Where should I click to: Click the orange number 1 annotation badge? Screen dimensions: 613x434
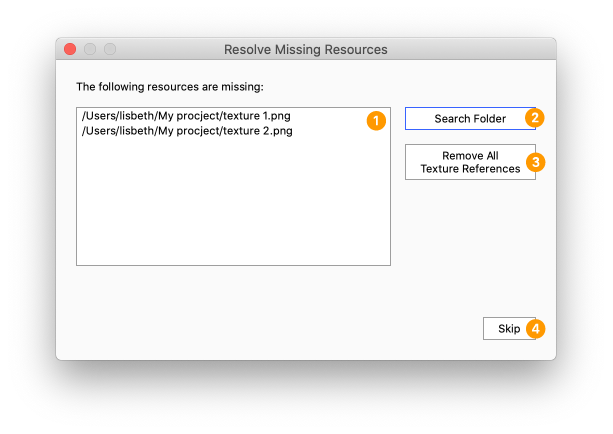tap(376, 121)
